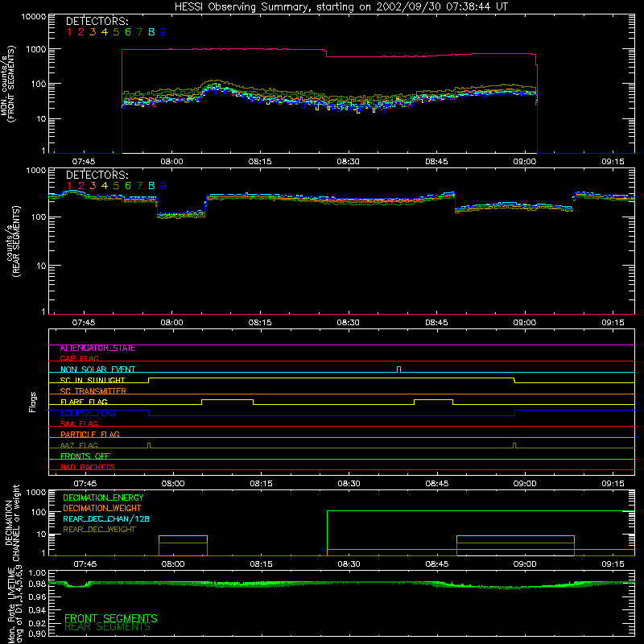
Task: Click the NON_SOLAR_EVENT flag label
Action: pyautogui.click(x=97, y=369)
